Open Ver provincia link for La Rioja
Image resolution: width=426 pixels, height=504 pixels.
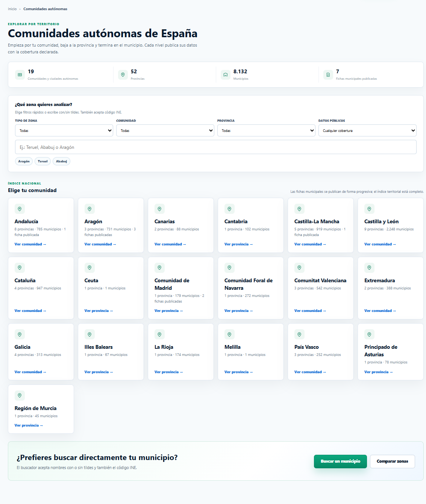pos(169,372)
